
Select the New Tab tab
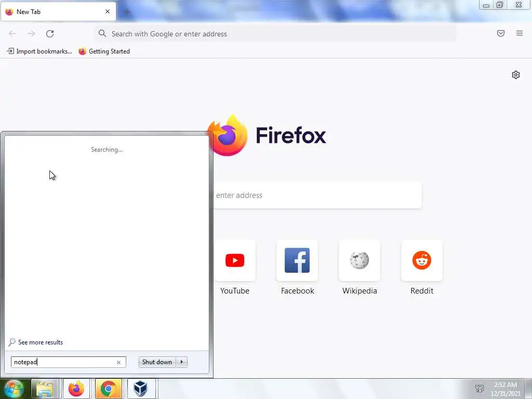[58, 11]
